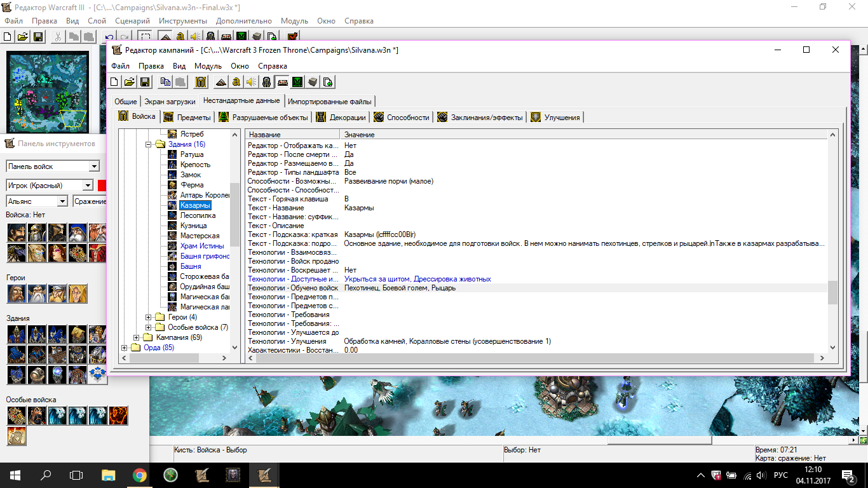Open Terrain Editor from Campaign Editor toolbar
Viewport: 868px width, 488px height.
click(x=221, y=82)
